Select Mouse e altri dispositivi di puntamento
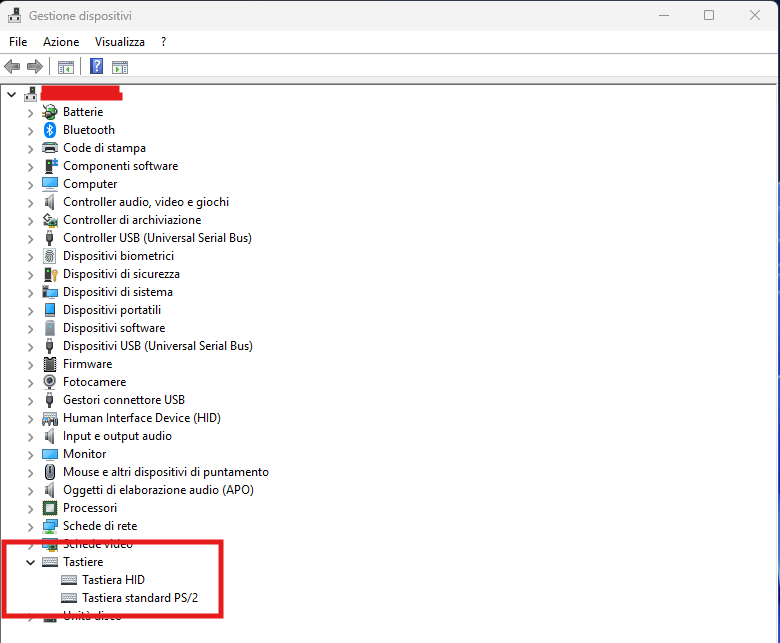This screenshot has width=780, height=643. [166, 472]
